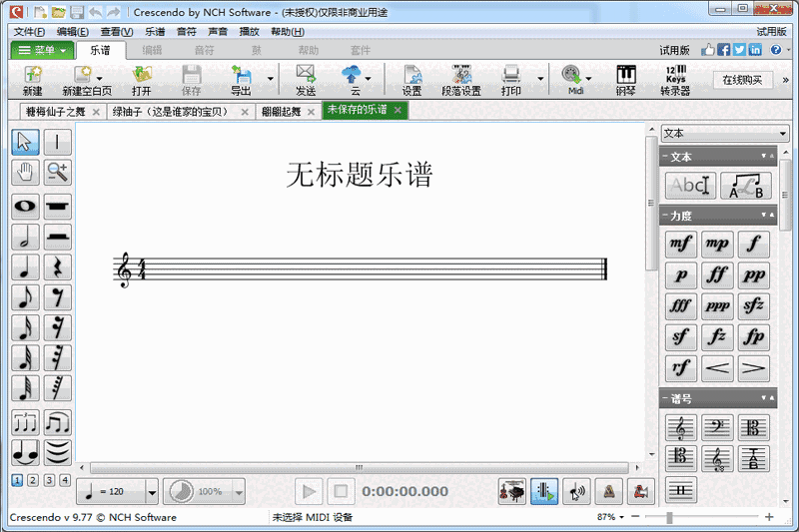Toggle the sound speaker button
Image resolution: width=799 pixels, height=532 pixels.
tap(577, 492)
